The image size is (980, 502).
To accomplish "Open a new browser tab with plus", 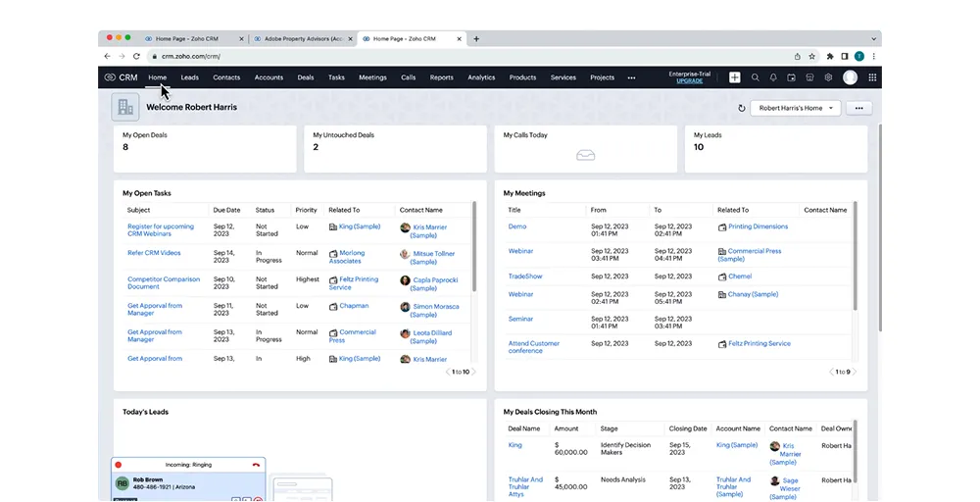I will coord(476,39).
